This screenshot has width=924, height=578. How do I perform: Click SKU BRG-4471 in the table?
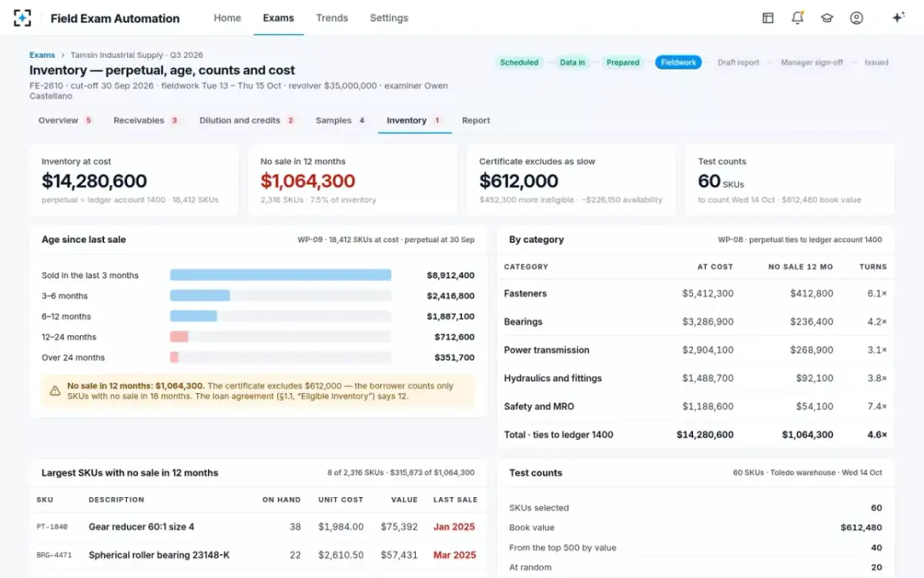pyautogui.click(x=54, y=555)
